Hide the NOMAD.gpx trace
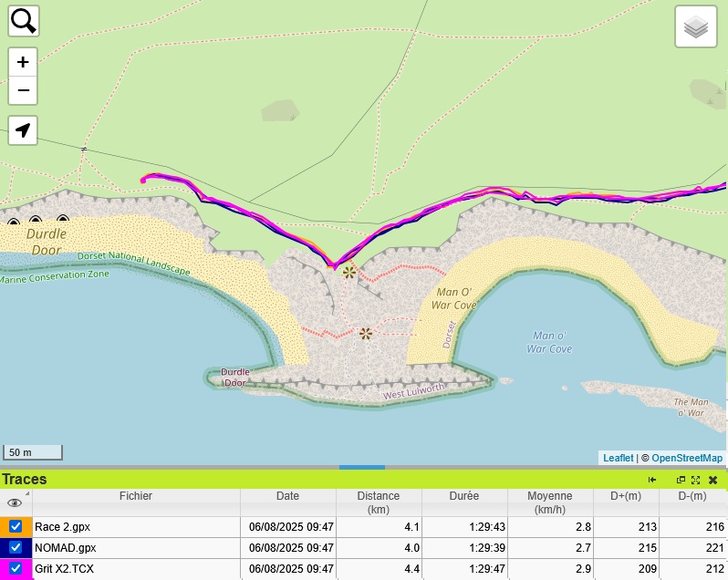This screenshot has width=728, height=580. point(16,548)
